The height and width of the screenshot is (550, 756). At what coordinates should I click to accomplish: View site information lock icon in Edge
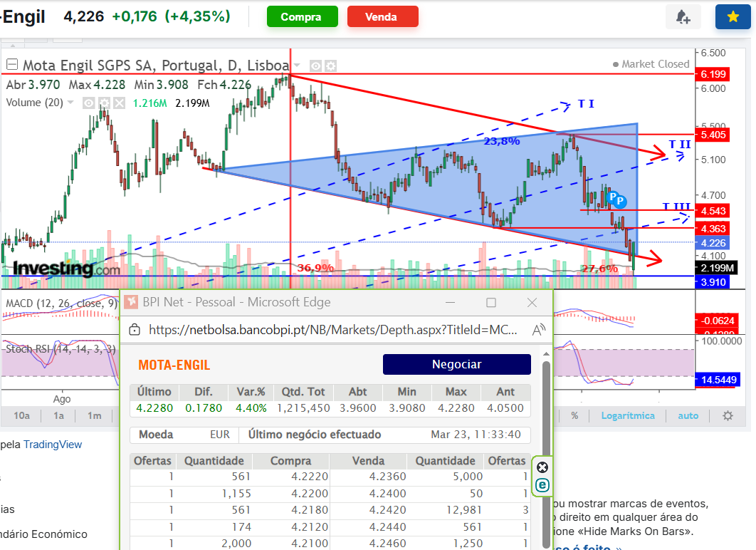[135, 330]
